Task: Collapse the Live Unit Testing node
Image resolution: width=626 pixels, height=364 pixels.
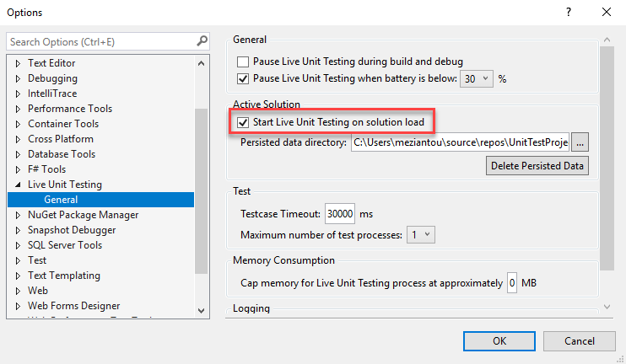Action: pyautogui.click(x=18, y=185)
